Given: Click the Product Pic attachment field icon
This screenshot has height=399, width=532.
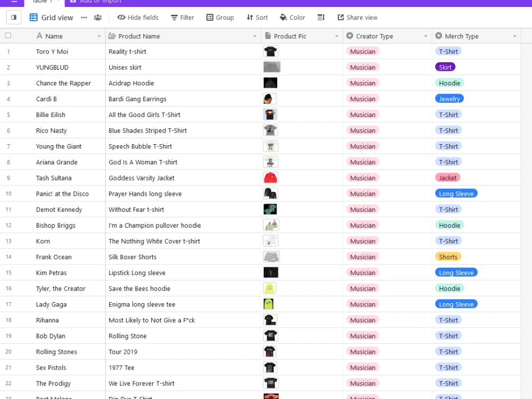Looking at the screenshot, I should tap(268, 36).
